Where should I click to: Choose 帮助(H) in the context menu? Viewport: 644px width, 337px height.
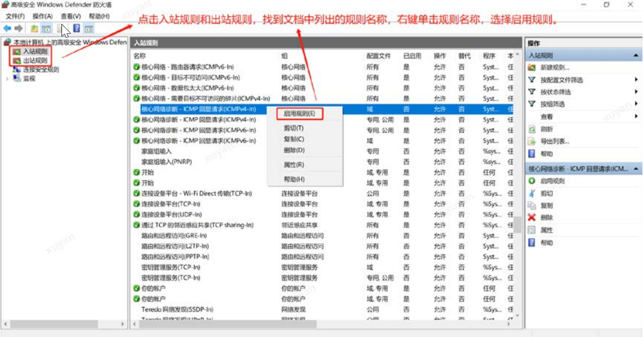pyautogui.click(x=294, y=179)
